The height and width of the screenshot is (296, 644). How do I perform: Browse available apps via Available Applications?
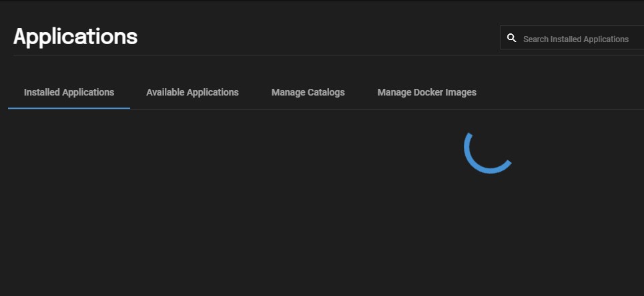[x=192, y=92]
